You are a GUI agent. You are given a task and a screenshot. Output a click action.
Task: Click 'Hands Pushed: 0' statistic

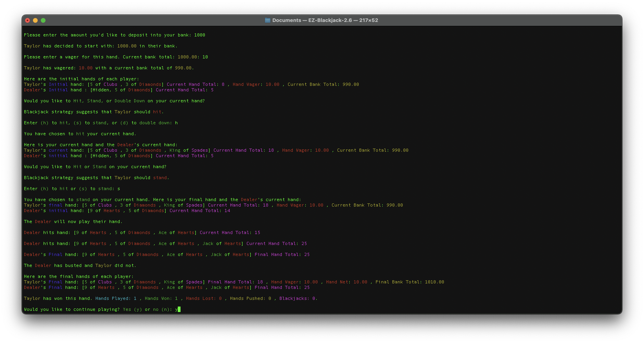pos(250,298)
